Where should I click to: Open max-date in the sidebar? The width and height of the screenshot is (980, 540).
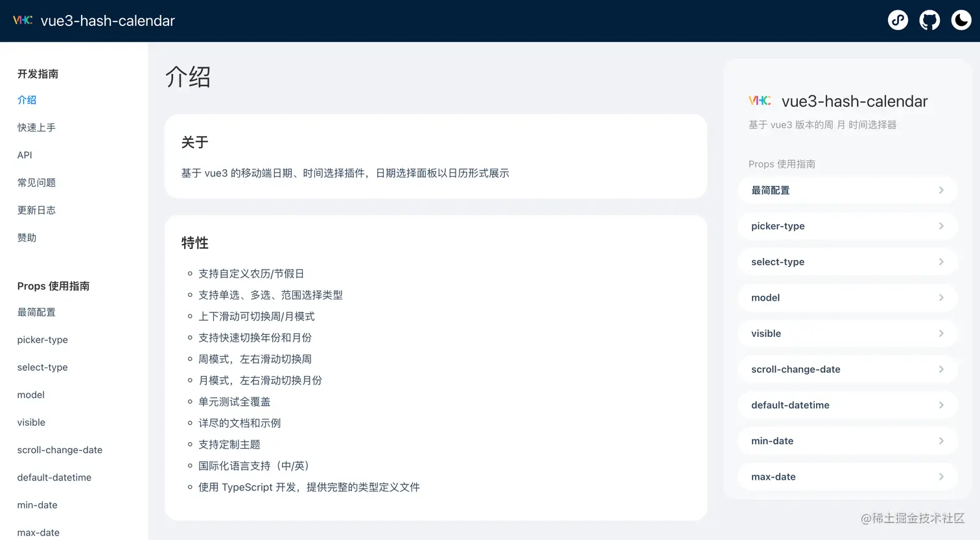[38, 532]
